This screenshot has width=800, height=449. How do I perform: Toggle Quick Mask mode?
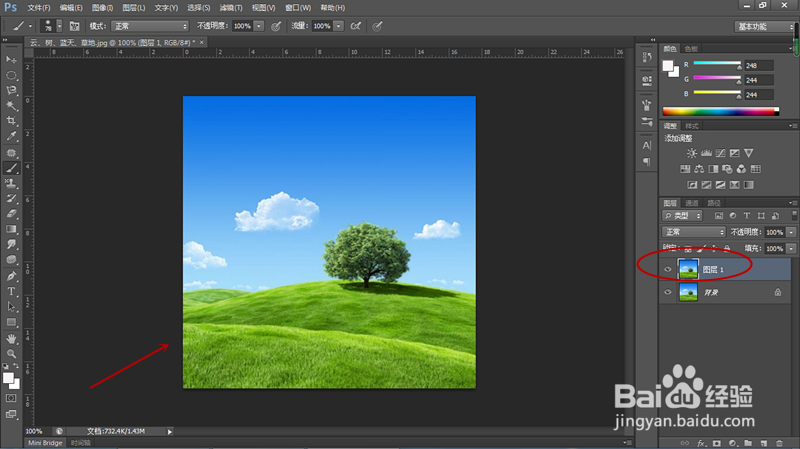(x=11, y=398)
